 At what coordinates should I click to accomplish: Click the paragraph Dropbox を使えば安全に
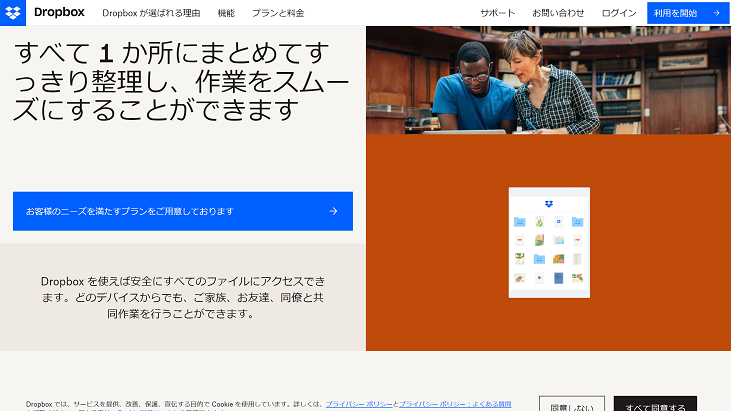coord(183,297)
